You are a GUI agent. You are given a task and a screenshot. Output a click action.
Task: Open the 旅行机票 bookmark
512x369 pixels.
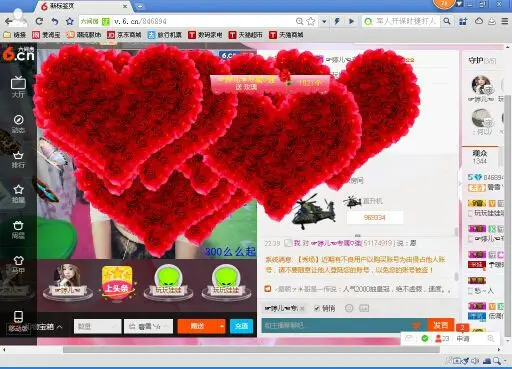click(165, 35)
